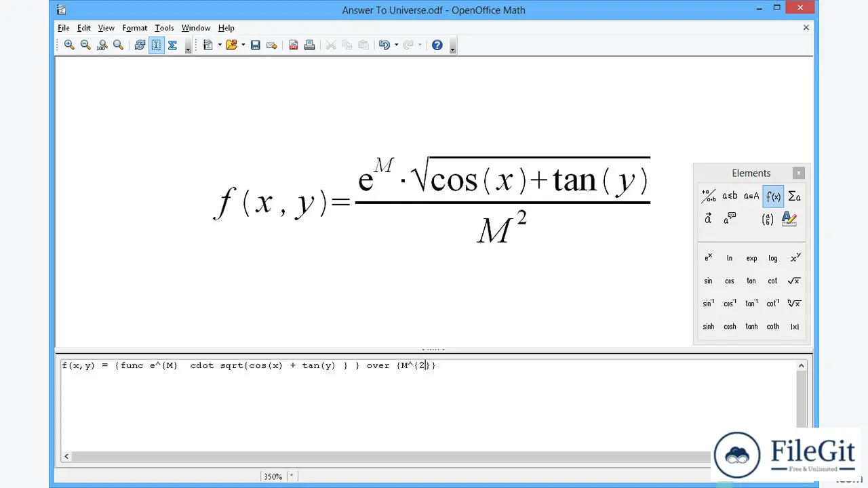The height and width of the screenshot is (488, 868).
Task: Open the Catalog sigma icon
Action: click(x=172, y=45)
